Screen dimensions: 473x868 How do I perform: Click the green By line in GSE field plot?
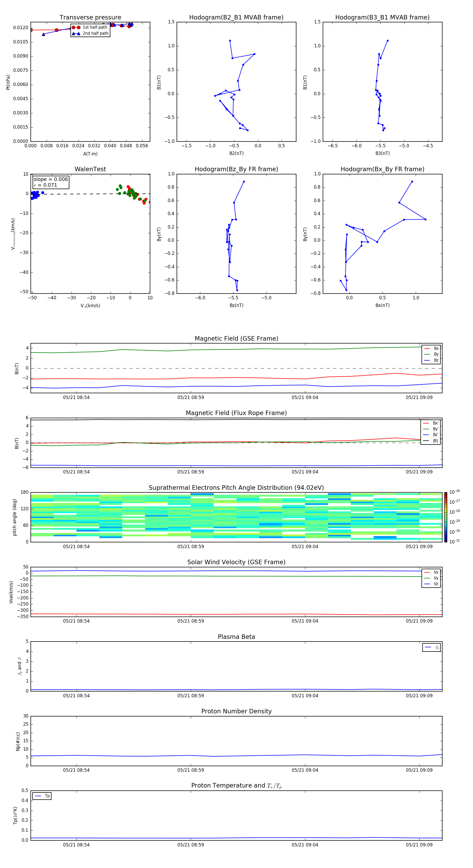point(236,349)
